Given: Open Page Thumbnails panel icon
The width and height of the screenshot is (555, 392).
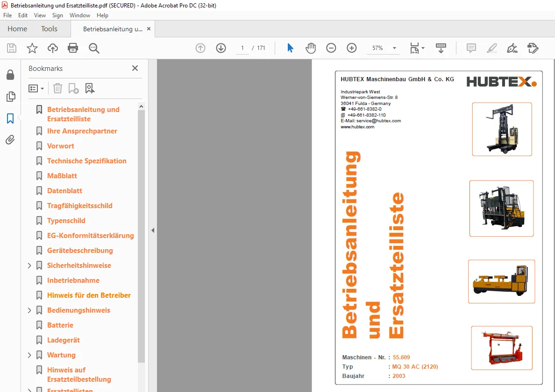Looking at the screenshot, I should tap(11, 97).
